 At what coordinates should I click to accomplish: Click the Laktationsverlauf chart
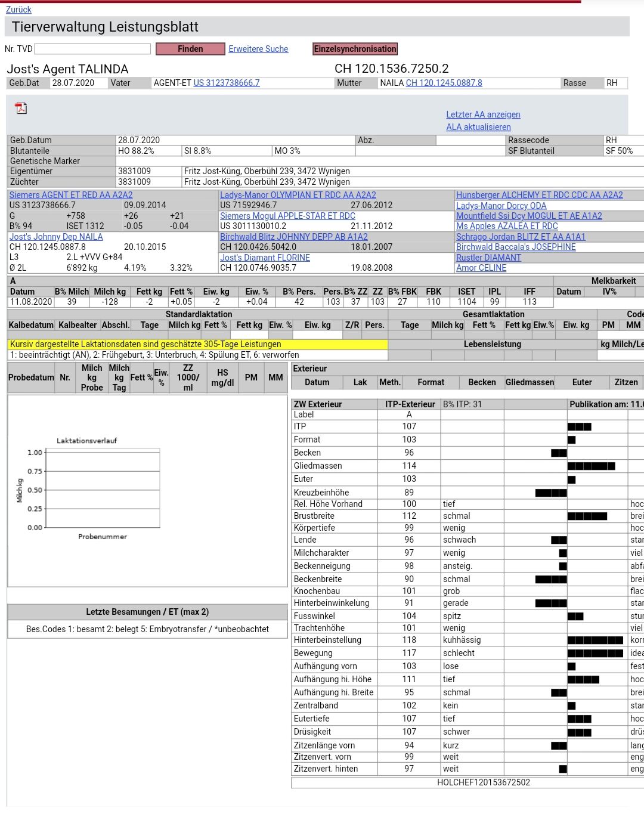coord(103,489)
